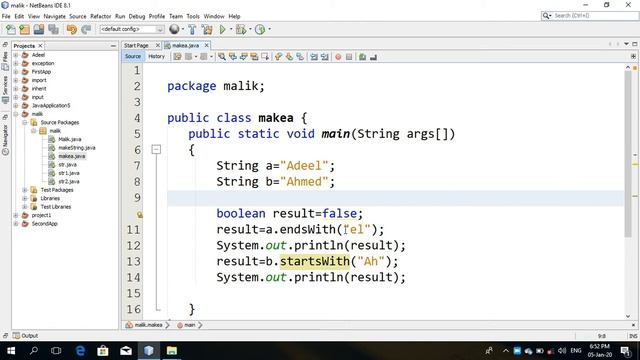Select makeString.java in project tree

[x=76, y=148]
